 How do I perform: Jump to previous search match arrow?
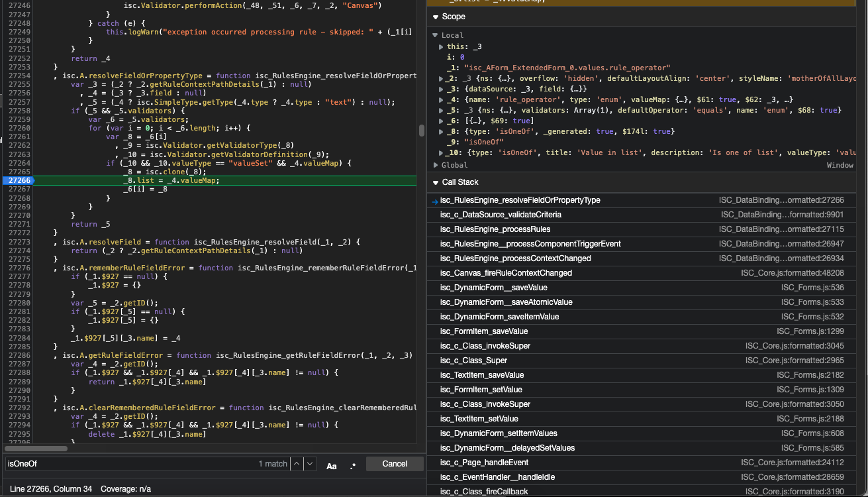pyautogui.click(x=297, y=464)
